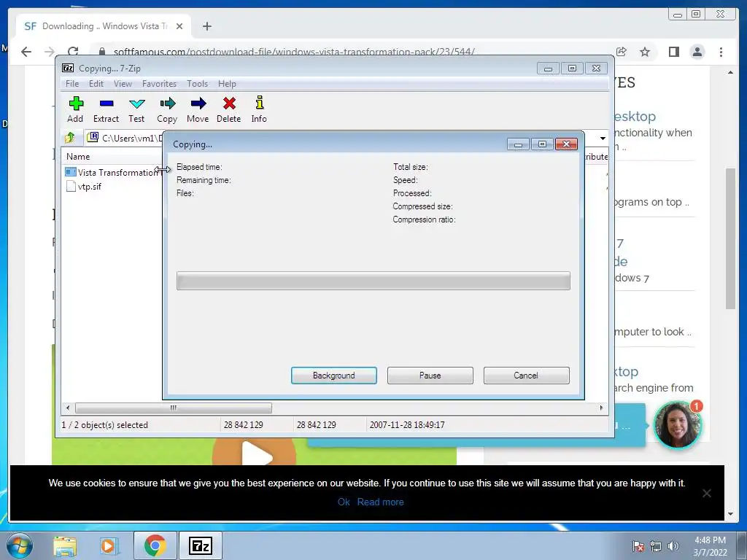
Task: Click the Info toolbar icon
Action: [259, 109]
